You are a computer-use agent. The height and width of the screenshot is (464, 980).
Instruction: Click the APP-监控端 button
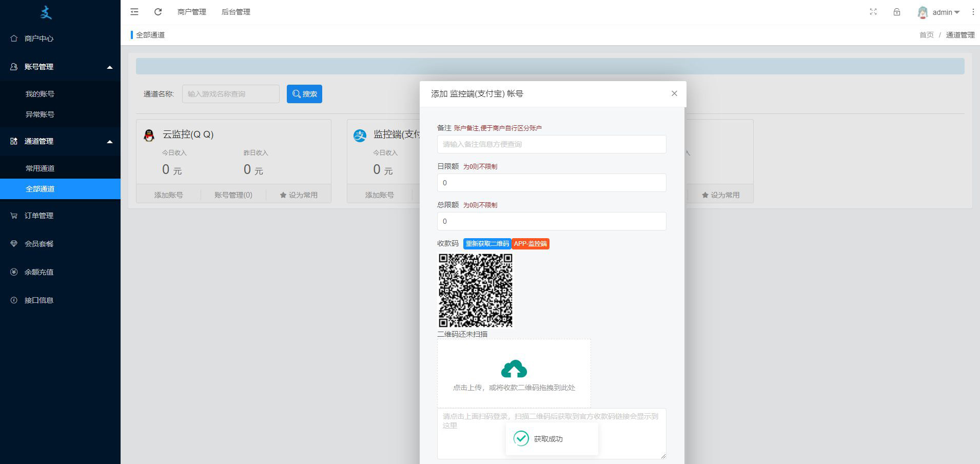(x=530, y=244)
